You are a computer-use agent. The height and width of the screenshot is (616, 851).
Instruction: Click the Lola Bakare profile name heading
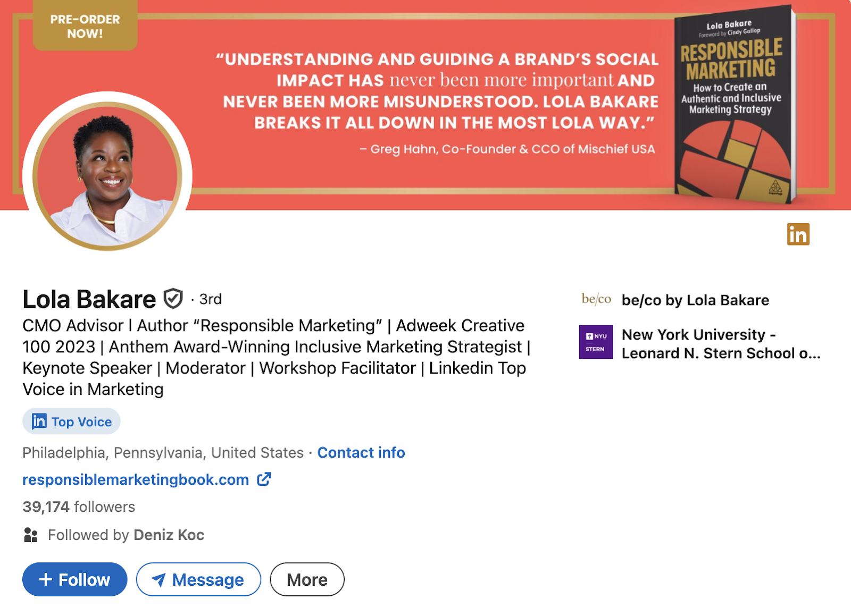pos(89,299)
